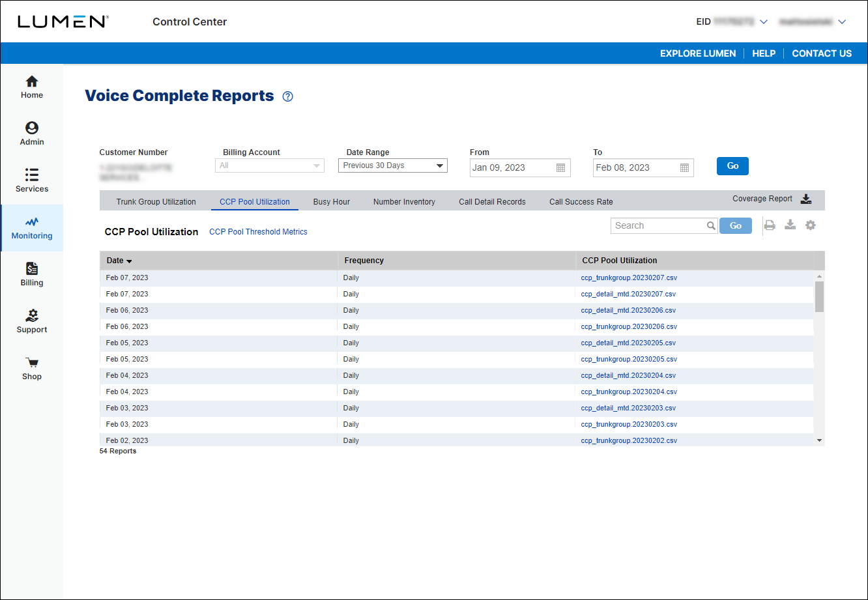The image size is (868, 600).
Task: Download the Coverage Report
Action: (806, 199)
